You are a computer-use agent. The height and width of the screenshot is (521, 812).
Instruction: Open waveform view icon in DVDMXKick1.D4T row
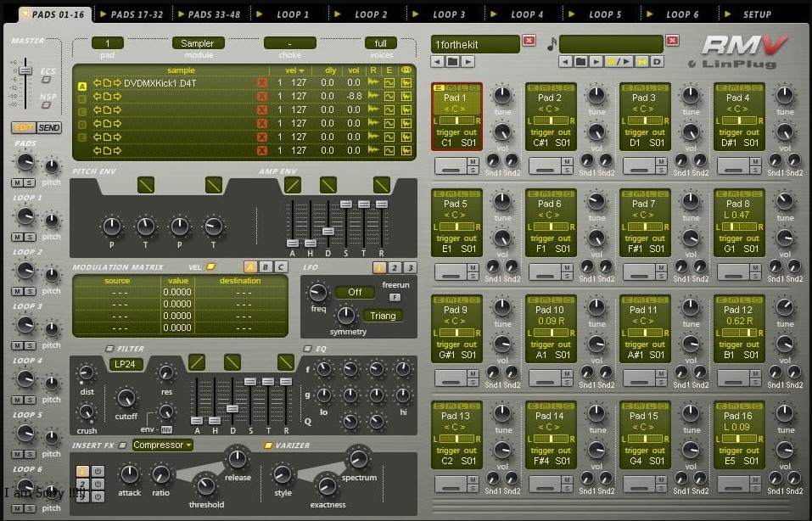pos(406,83)
